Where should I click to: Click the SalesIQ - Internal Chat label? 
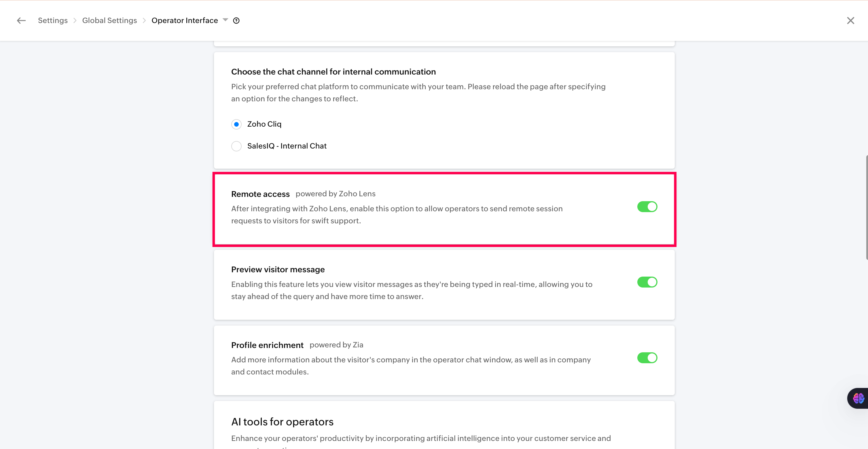[x=287, y=146]
